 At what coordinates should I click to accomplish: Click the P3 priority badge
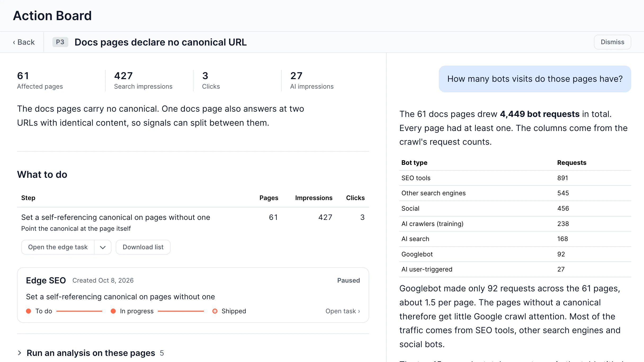tap(60, 42)
